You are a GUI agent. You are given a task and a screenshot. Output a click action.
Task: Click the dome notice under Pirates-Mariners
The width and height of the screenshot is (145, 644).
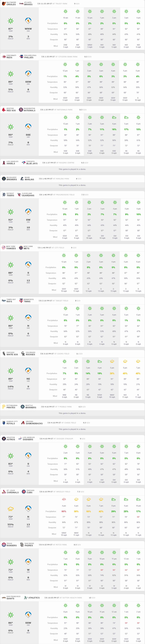tap(72, 413)
